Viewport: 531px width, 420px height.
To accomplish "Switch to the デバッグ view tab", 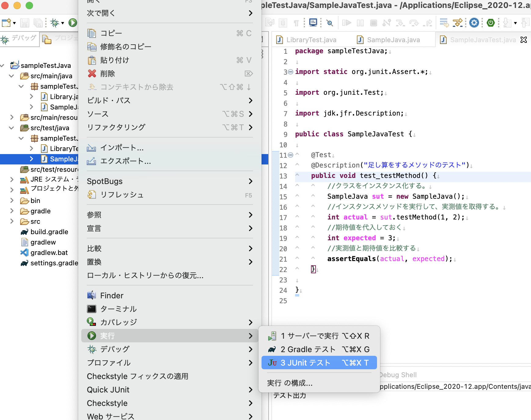I will (19, 39).
